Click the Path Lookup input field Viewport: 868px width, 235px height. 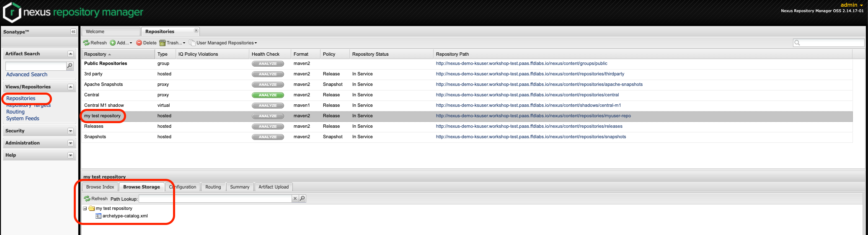click(x=215, y=199)
